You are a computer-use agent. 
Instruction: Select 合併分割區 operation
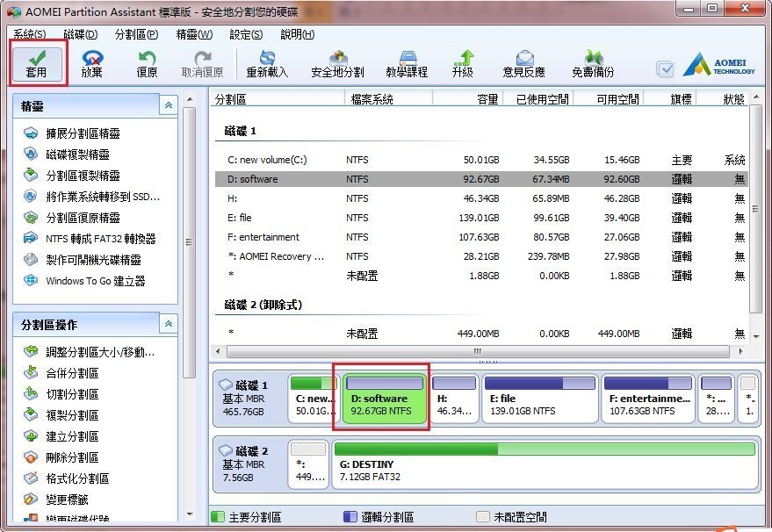click(x=61, y=373)
